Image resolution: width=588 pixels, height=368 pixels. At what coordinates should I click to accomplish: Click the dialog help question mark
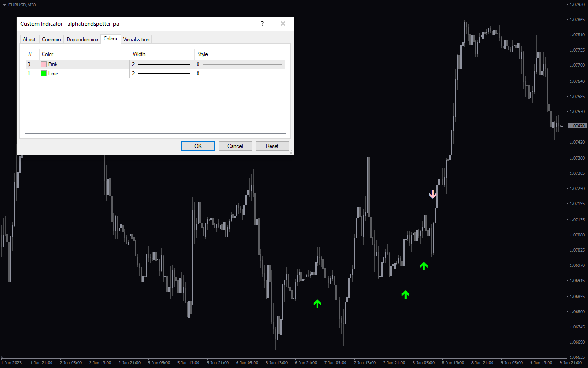[262, 23]
